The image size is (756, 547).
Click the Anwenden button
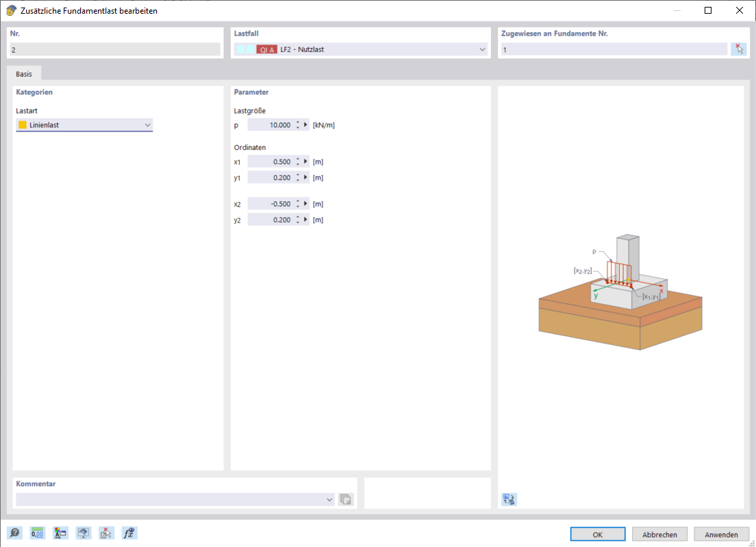[721, 535]
